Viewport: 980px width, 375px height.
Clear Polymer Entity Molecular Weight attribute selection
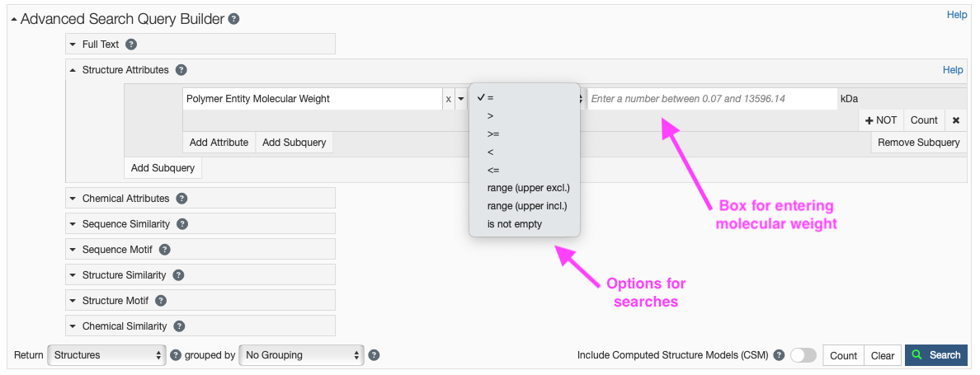click(x=448, y=99)
